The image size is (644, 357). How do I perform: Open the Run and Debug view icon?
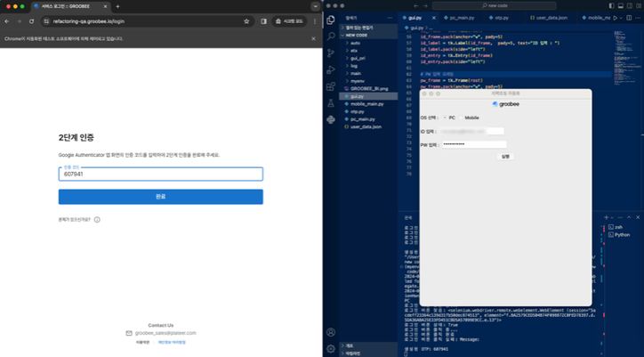click(331, 70)
